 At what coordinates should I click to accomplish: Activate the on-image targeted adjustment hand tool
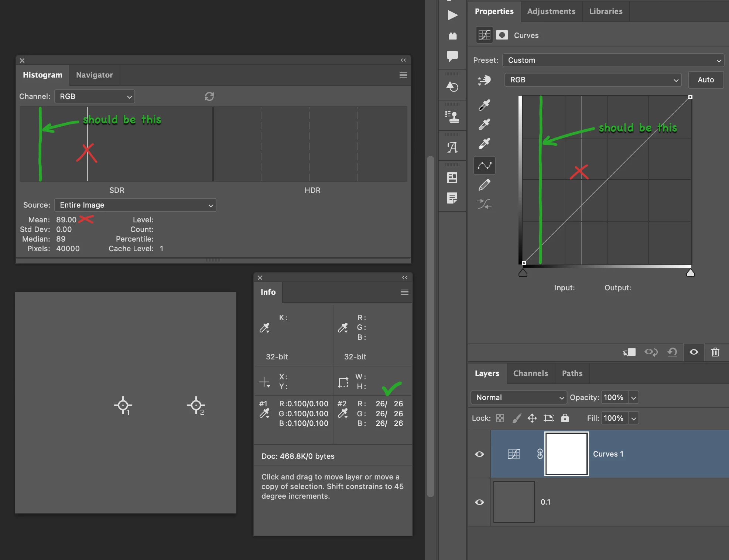tap(484, 80)
